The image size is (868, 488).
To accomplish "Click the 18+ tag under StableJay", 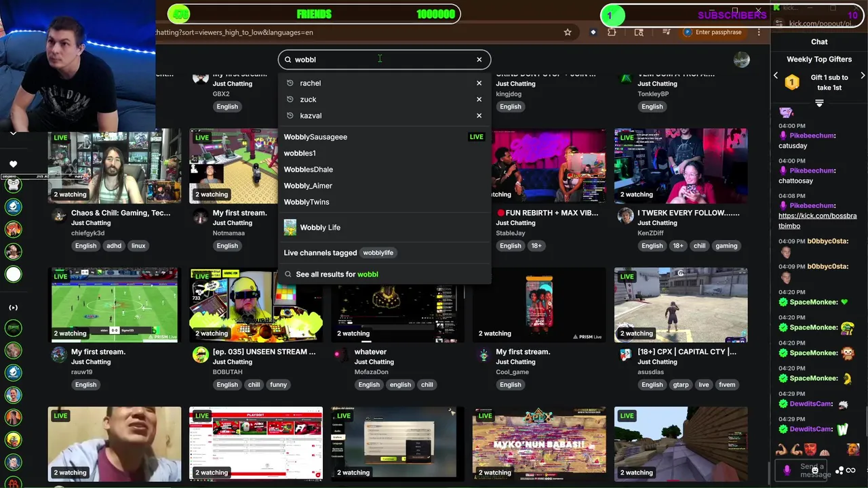I will (x=536, y=246).
